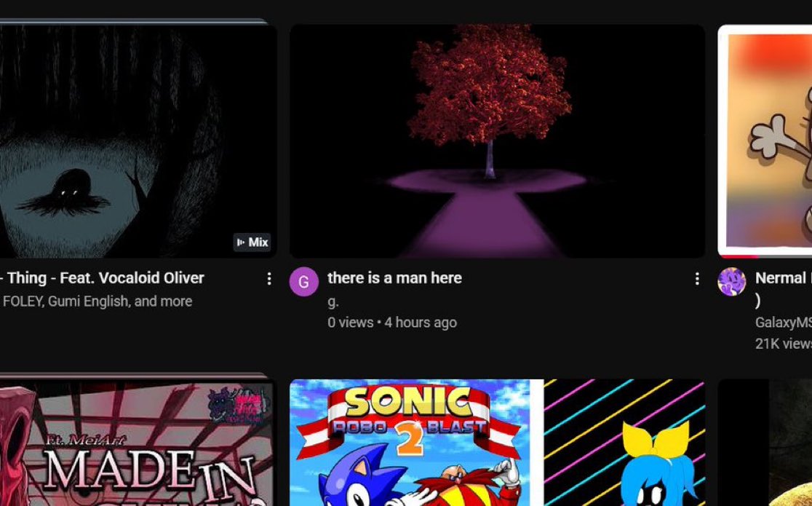Open the 'Made In' video thumbnail
The height and width of the screenshot is (506, 812).
[138, 442]
